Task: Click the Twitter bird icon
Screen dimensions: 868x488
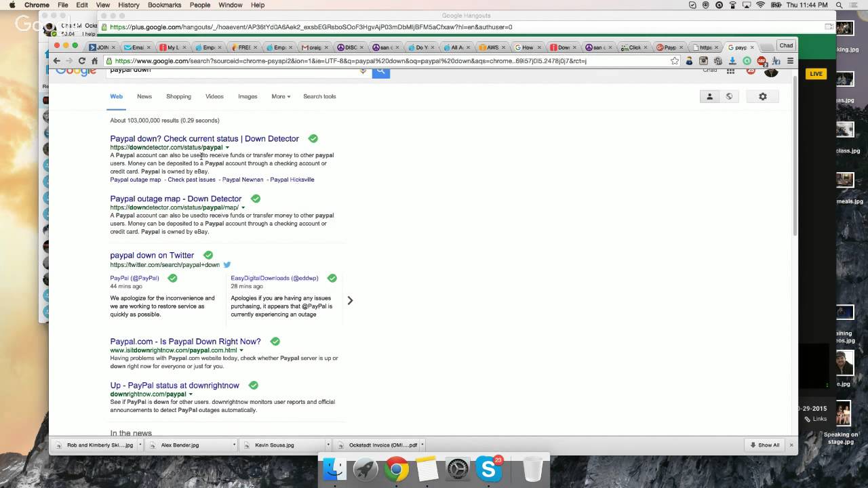Action: (227, 265)
